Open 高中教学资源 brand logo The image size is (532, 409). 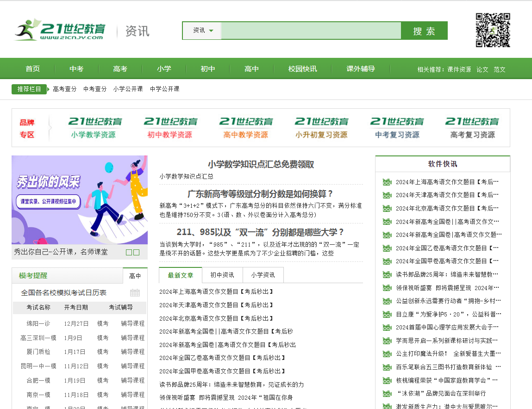pyautogui.click(x=246, y=128)
